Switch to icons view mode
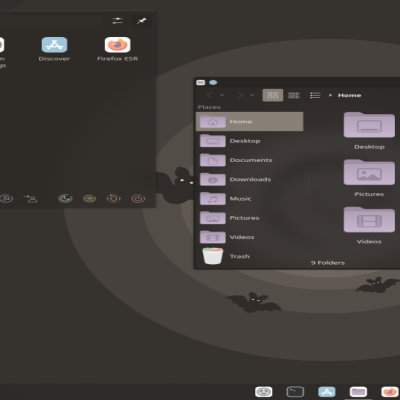The image size is (400, 400). [x=273, y=95]
